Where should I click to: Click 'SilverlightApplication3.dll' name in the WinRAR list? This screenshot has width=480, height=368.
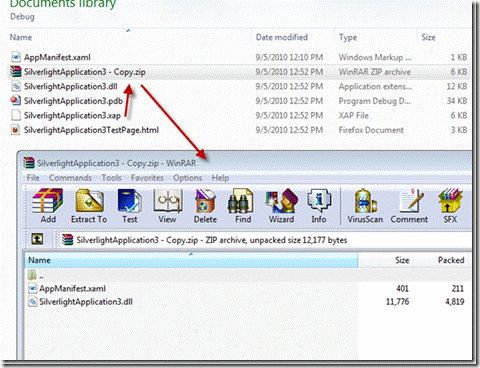[x=86, y=302]
